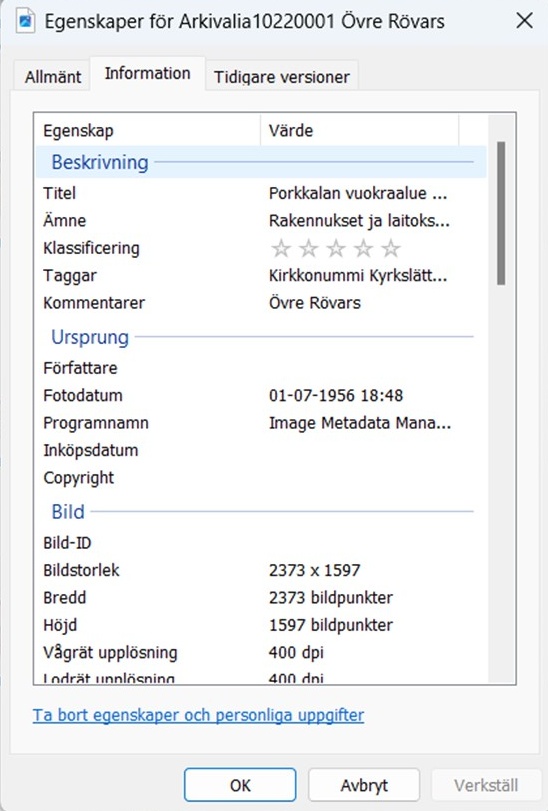This screenshot has width=548, height=811.
Task: Collapse the Beskrivning group header
Action: [x=261, y=162]
